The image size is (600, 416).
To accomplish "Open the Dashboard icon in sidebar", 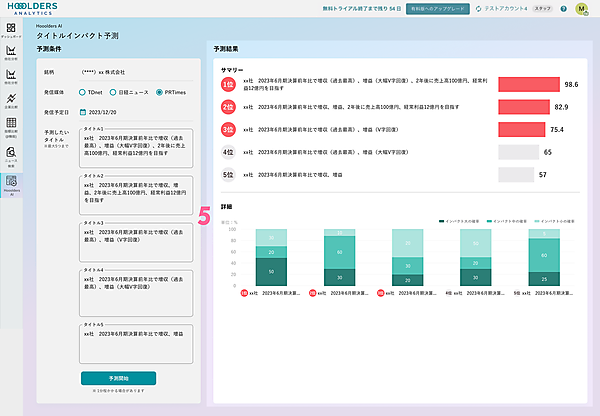I will click(x=11, y=27).
